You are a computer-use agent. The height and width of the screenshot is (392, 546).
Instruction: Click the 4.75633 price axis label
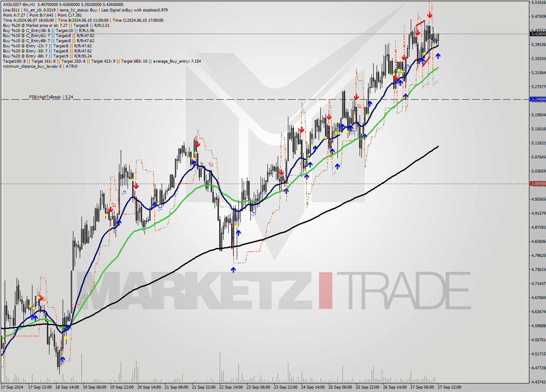538,269
